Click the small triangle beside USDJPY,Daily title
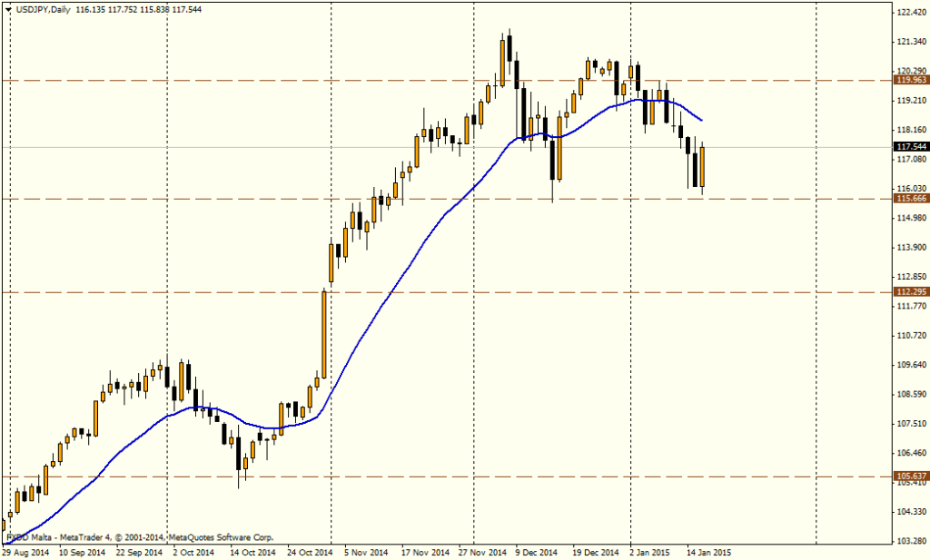Viewport: 930px width, 560px height. (x=7, y=9)
